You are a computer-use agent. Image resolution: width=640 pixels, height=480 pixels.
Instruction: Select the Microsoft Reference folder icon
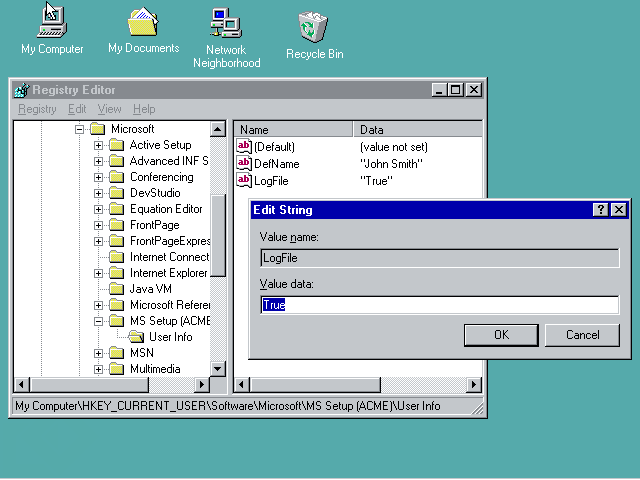pos(117,305)
